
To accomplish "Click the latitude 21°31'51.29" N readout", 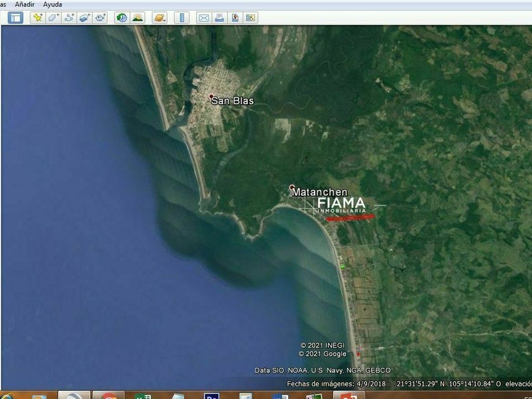I will (421, 384).
